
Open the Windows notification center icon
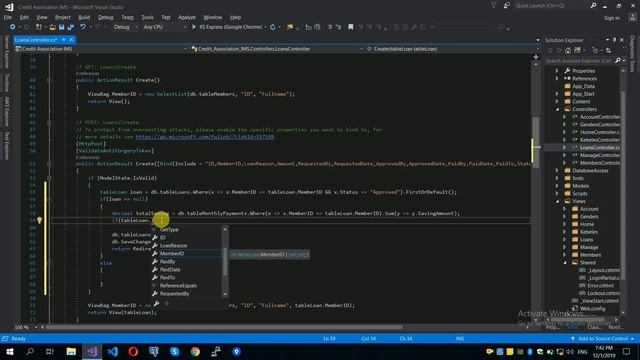click(x=627, y=351)
